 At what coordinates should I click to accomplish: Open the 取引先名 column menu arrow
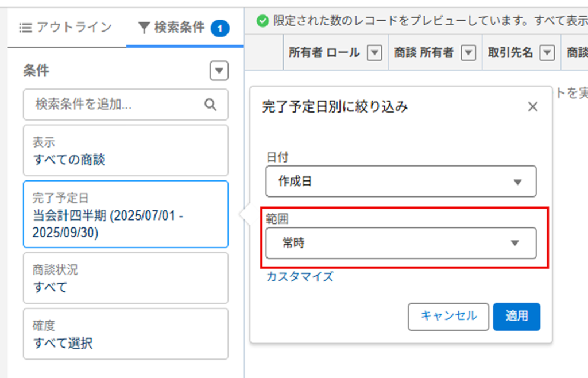tap(548, 53)
